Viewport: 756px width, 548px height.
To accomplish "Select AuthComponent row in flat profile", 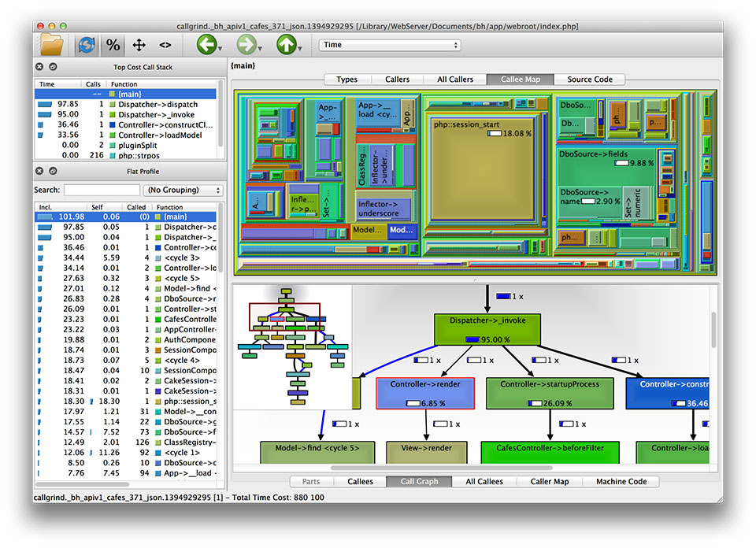I will coord(125,340).
